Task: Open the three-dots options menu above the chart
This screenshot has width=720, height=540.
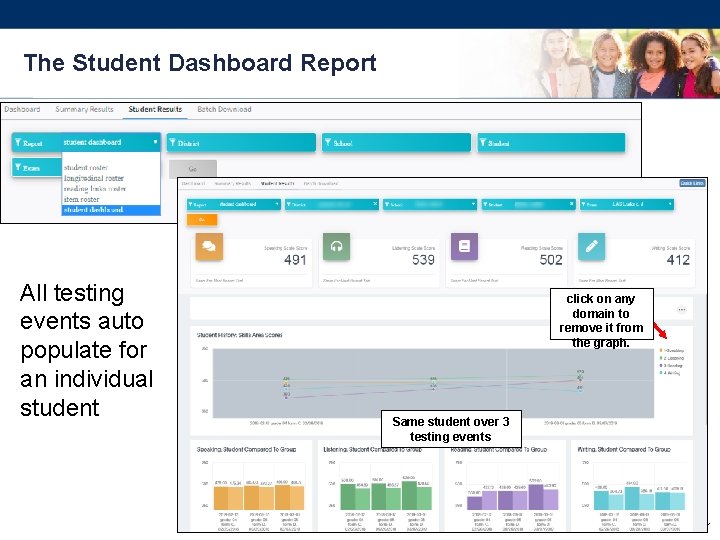Action: [682, 309]
